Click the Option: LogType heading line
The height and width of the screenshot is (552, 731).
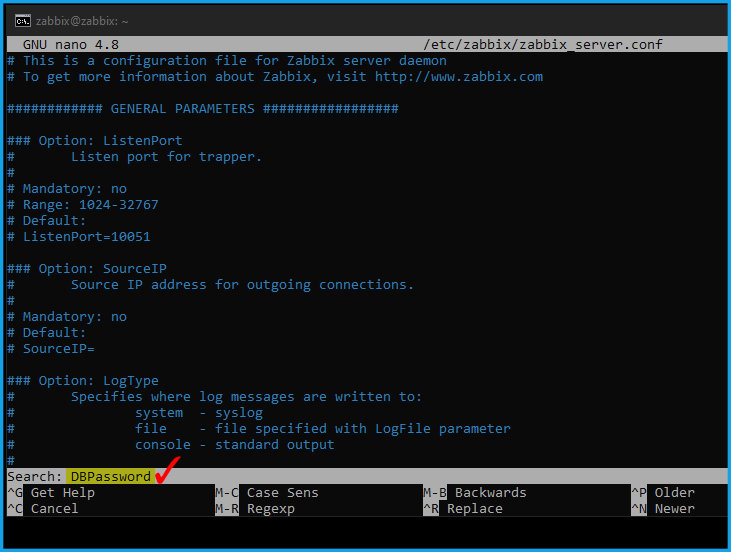[x=83, y=380]
